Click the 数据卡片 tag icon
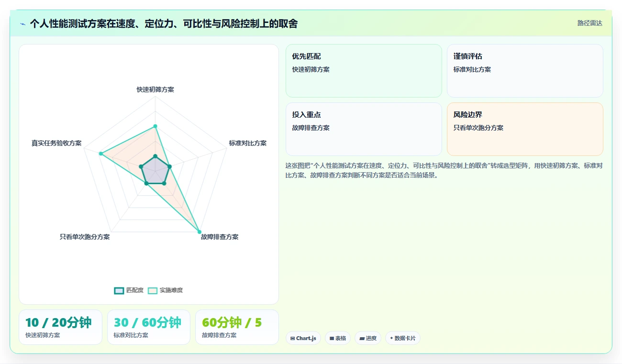The height and width of the screenshot is (364, 622). (391, 338)
